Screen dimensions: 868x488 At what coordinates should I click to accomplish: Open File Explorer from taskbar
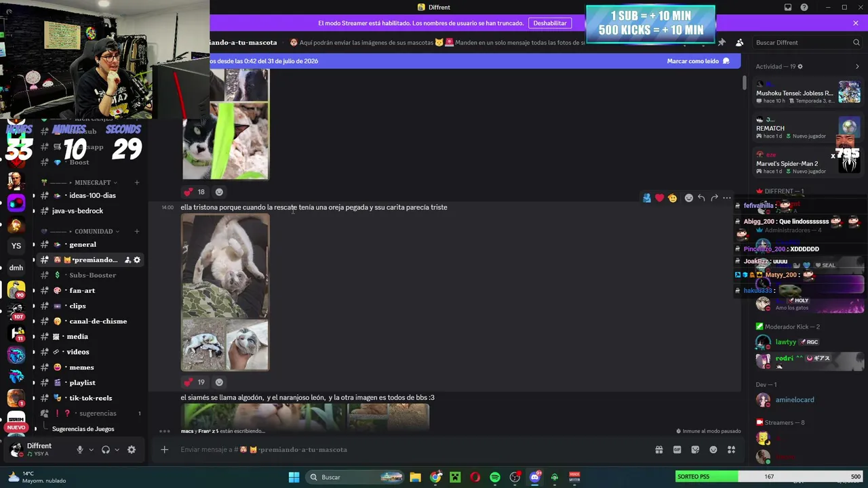pos(415,477)
